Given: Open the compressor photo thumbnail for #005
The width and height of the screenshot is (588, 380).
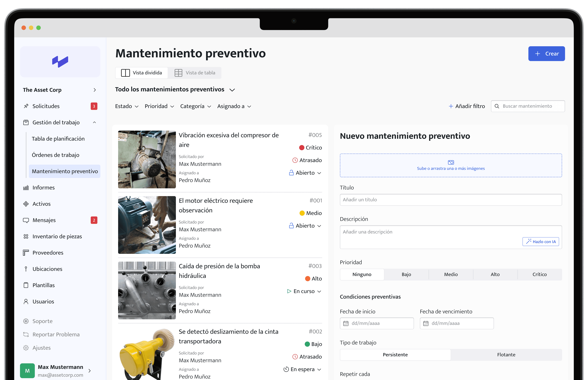Looking at the screenshot, I should click(x=147, y=159).
